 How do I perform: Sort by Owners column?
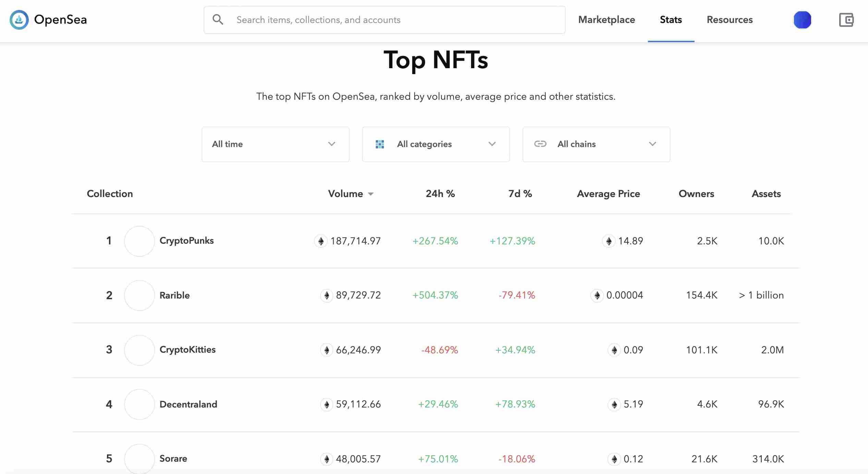click(696, 194)
